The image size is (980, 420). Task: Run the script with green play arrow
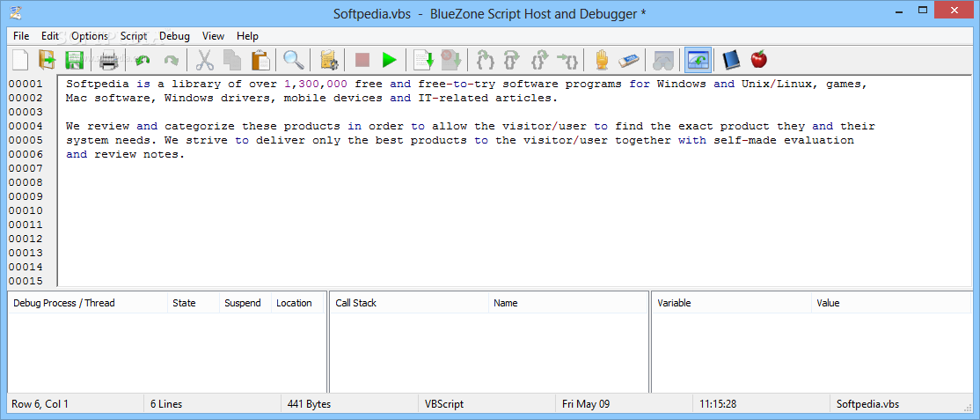tap(390, 60)
